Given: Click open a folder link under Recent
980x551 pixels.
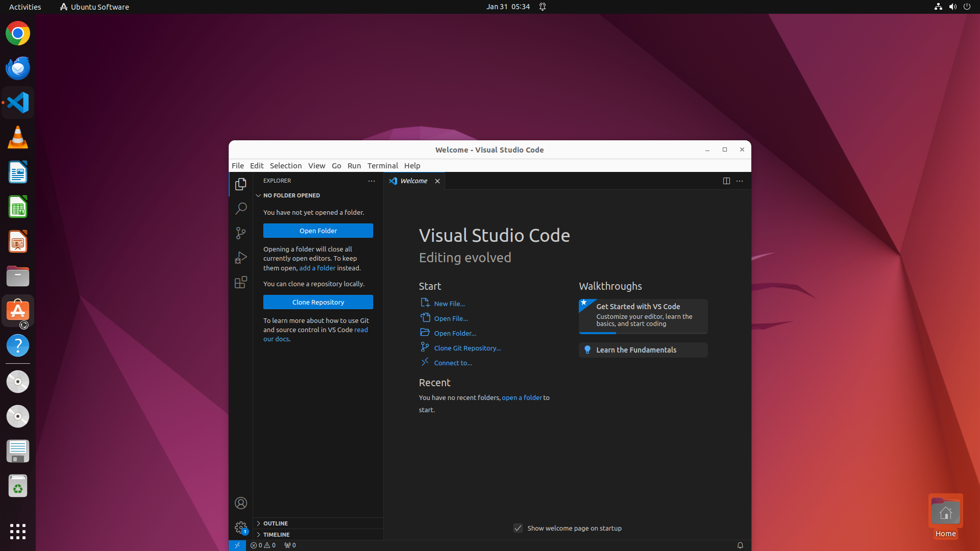Looking at the screenshot, I should pyautogui.click(x=522, y=397).
